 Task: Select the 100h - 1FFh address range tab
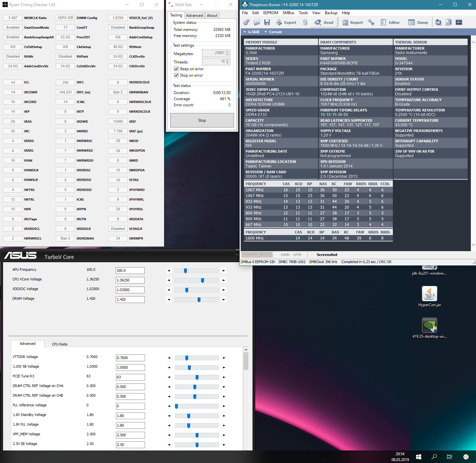coord(291,255)
